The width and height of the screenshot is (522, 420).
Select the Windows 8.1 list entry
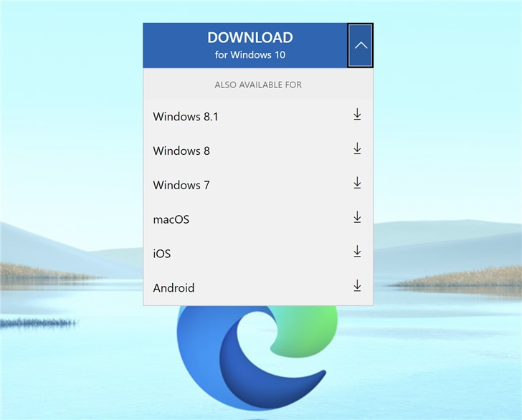click(x=185, y=116)
